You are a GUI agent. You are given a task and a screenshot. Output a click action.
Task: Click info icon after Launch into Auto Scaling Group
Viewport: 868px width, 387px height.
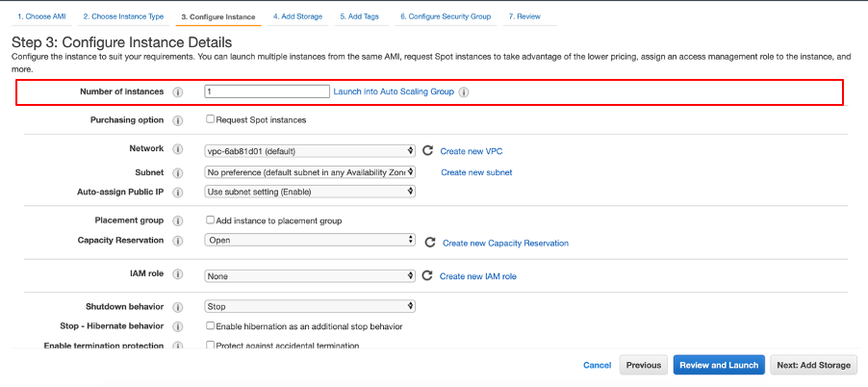464,92
